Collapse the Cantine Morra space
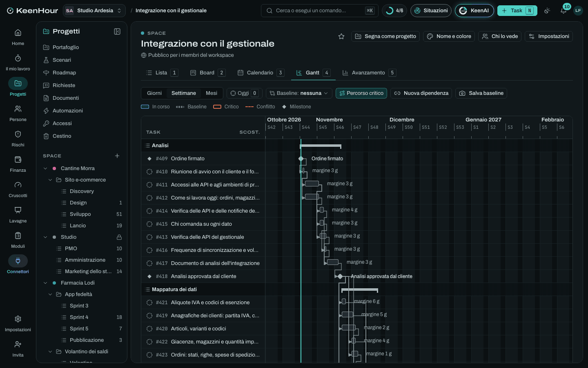Screen dimensions: 588x368 (45, 168)
